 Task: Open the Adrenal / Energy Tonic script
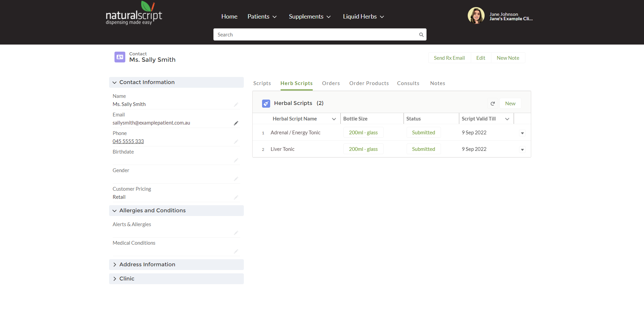[x=295, y=133]
